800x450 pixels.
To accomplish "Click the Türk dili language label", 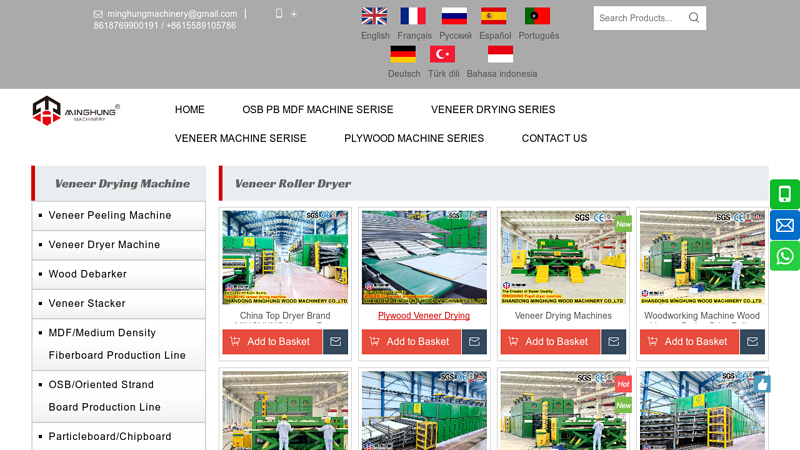I will (443, 73).
